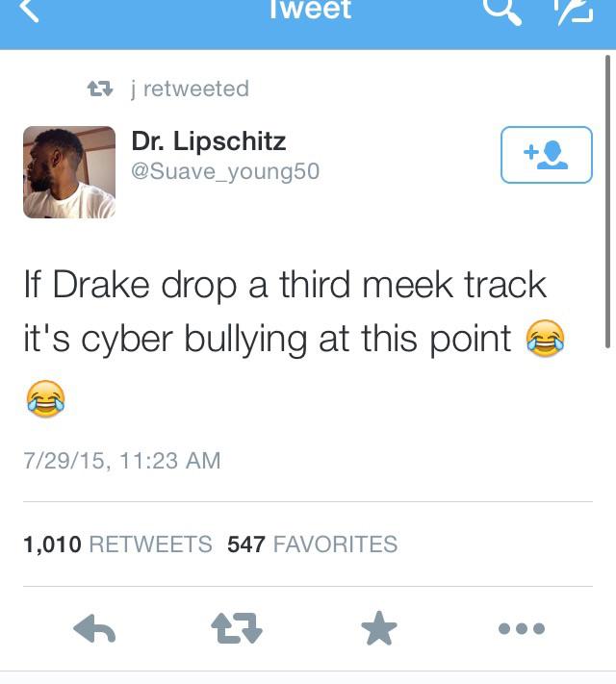The image size is (616, 684).
Task: View the list of 1,010 retweets
Action: point(117,545)
